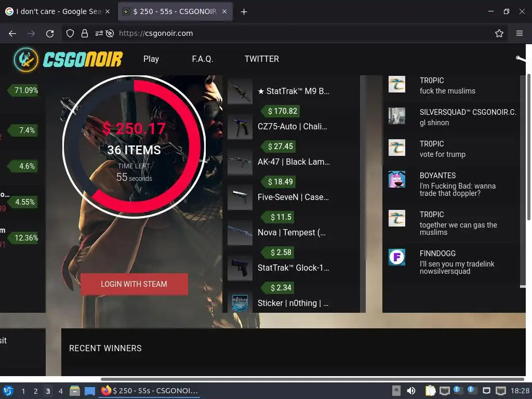The width and height of the screenshot is (532, 399).
Task: Click the horizontal page scrollbar at the bottom
Action: coord(312,379)
